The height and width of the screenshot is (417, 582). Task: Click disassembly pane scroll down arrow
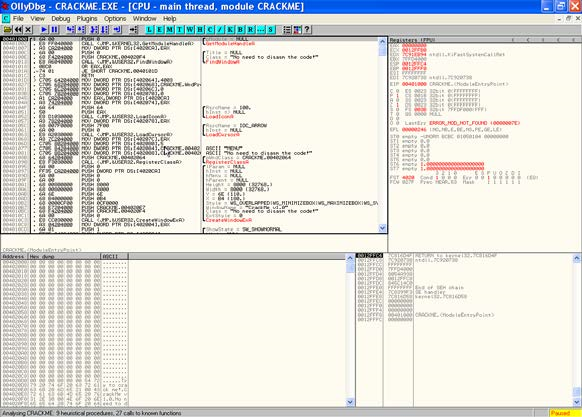pyautogui.click(x=382, y=228)
